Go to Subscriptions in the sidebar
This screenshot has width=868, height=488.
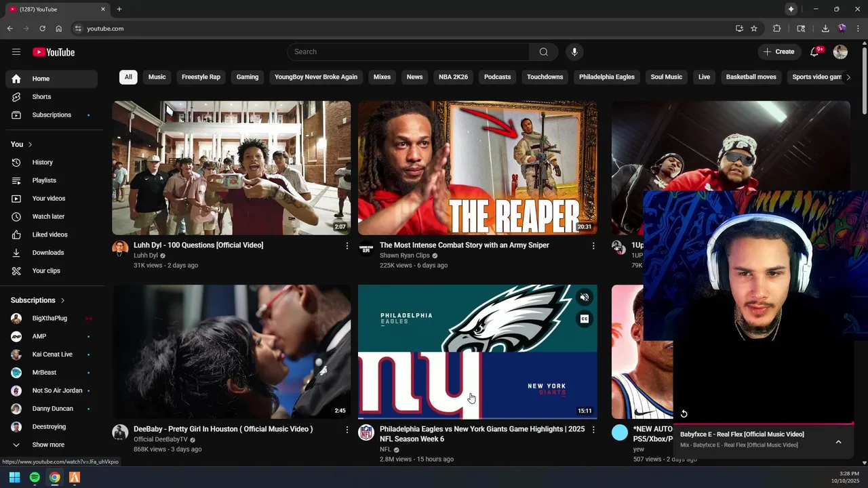coord(52,115)
